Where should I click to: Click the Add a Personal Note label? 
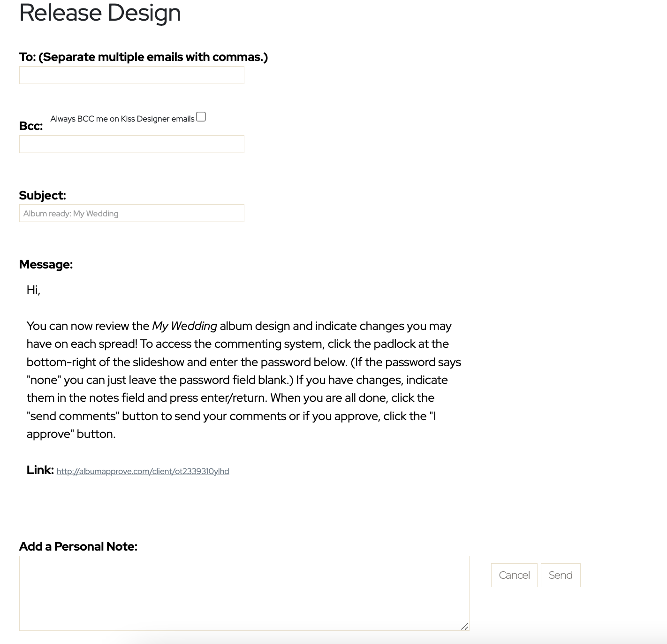click(78, 546)
